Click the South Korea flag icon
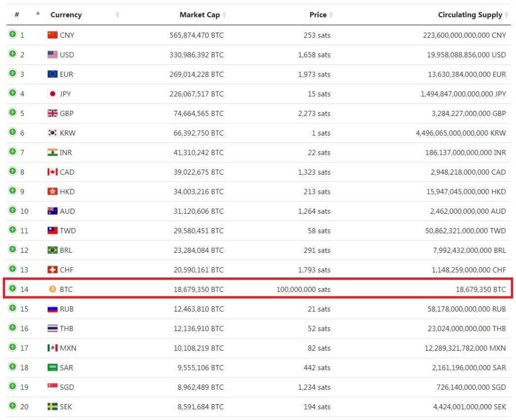This screenshot has width=516, height=420. [x=52, y=133]
